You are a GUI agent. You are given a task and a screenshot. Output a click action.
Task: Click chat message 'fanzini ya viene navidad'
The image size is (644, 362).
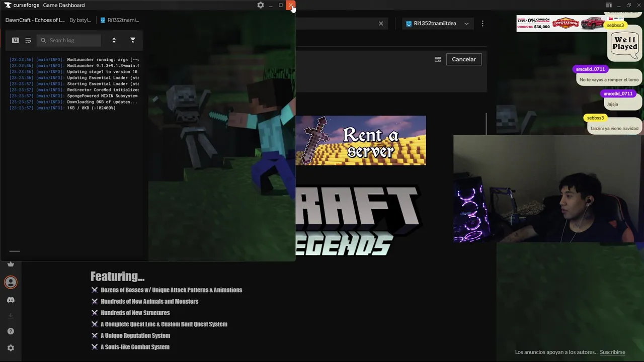614,128
